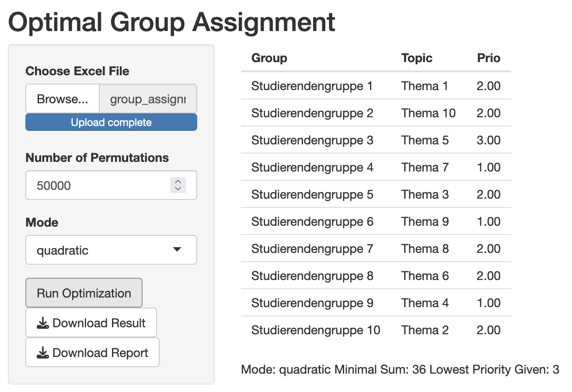Click the Prio column header
Viewport: 572px width, 392px height.
pyautogui.click(x=488, y=58)
